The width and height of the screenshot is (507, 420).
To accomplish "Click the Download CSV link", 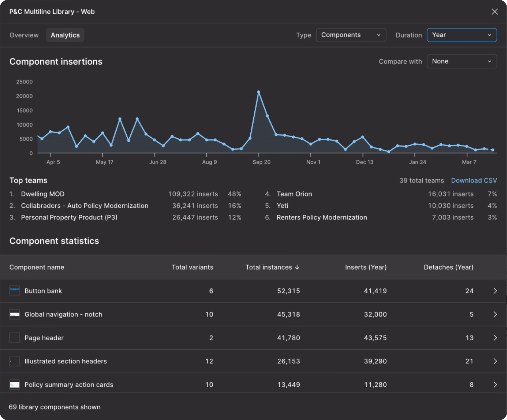I will (x=474, y=180).
